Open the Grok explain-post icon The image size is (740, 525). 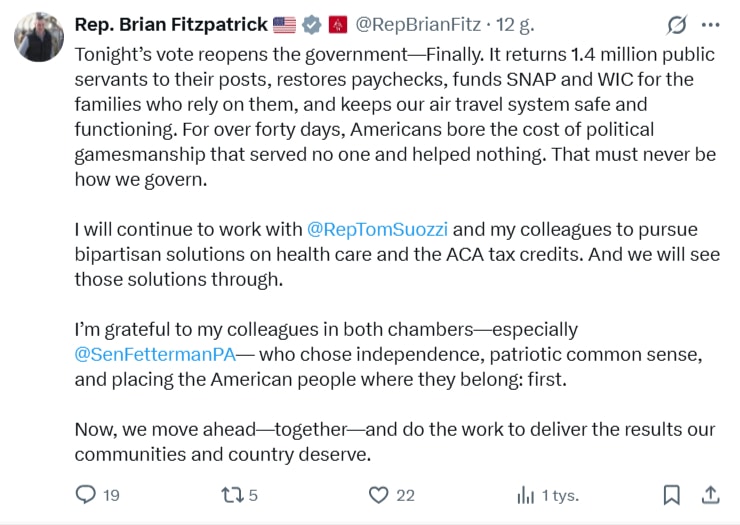coord(677,25)
